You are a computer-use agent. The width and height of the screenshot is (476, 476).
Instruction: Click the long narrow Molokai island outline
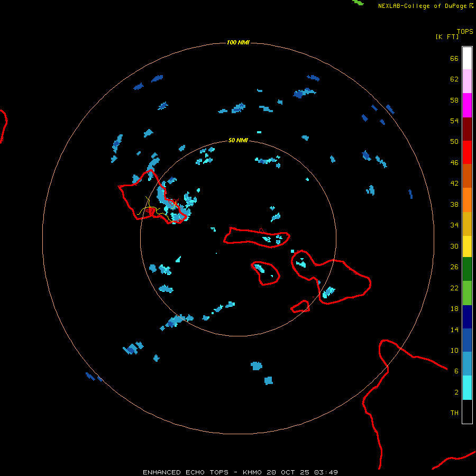tap(257, 237)
